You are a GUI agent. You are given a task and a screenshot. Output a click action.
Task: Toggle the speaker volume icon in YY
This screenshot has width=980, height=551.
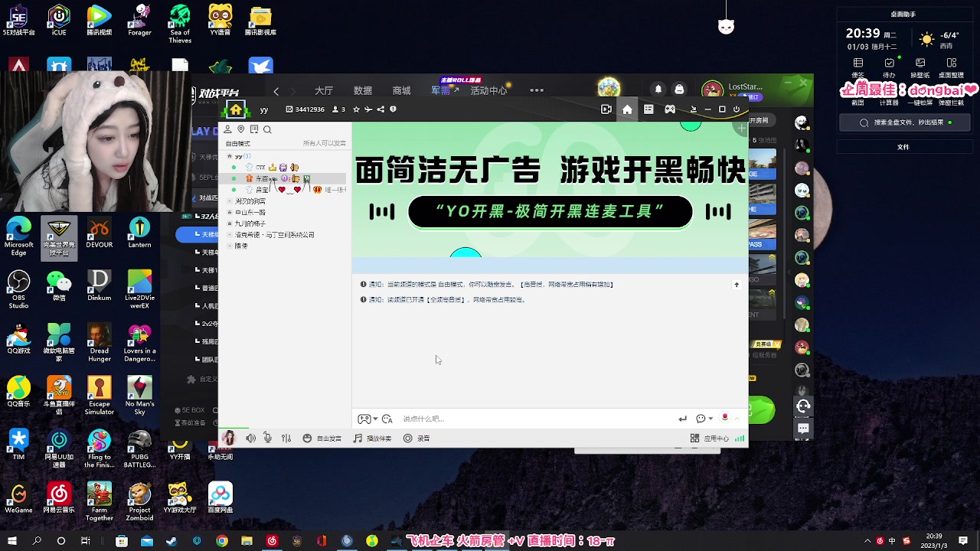click(x=250, y=439)
